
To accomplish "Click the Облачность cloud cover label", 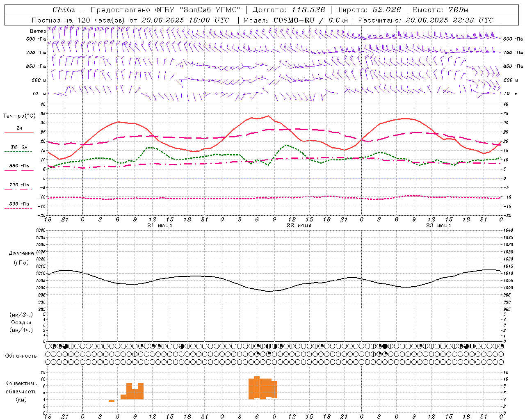I will [x=21, y=356].
